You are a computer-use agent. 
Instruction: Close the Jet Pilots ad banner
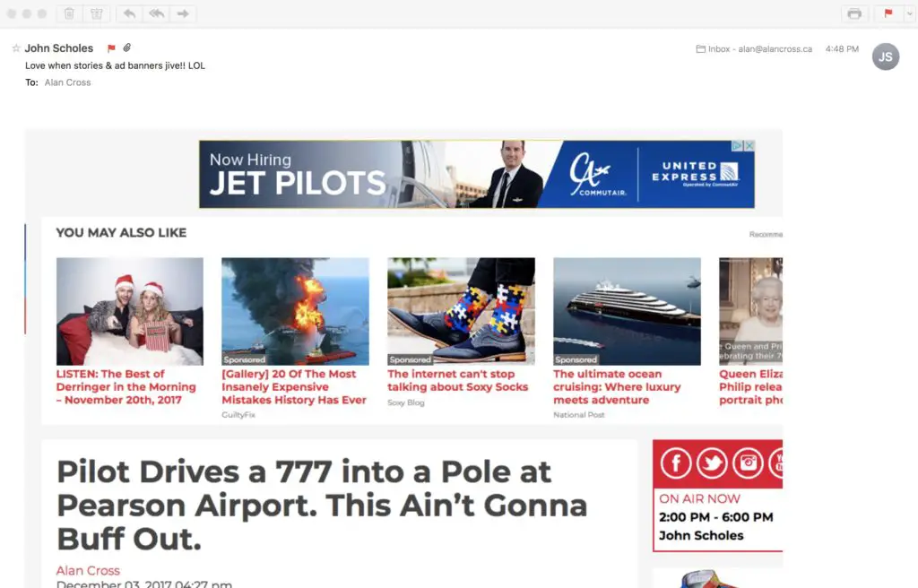point(749,145)
